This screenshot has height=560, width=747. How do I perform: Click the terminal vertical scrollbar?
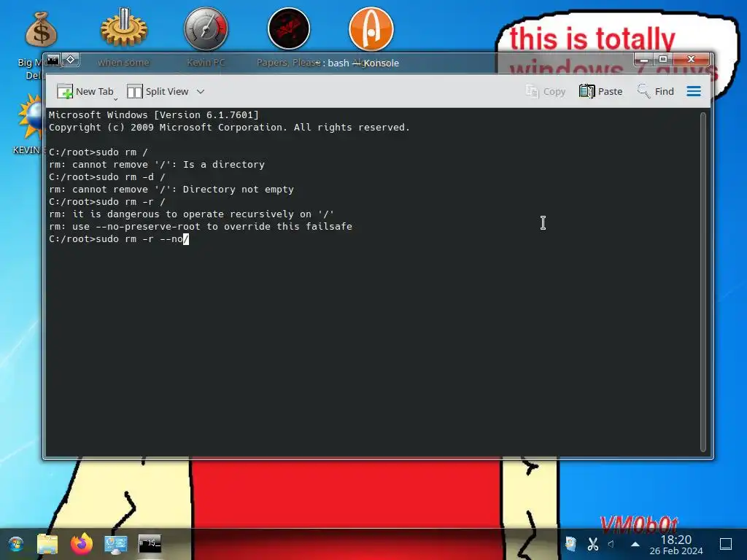703,282
